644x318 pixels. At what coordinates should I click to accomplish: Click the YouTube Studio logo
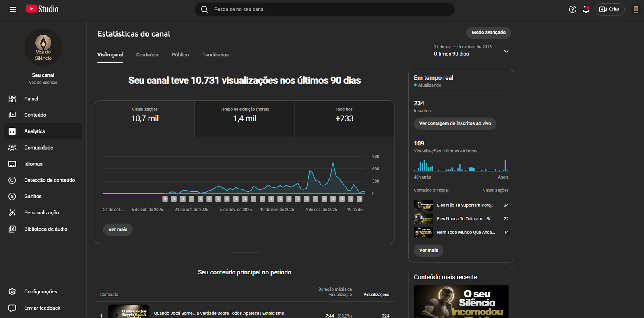pyautogui.click(x=42, y=9)
